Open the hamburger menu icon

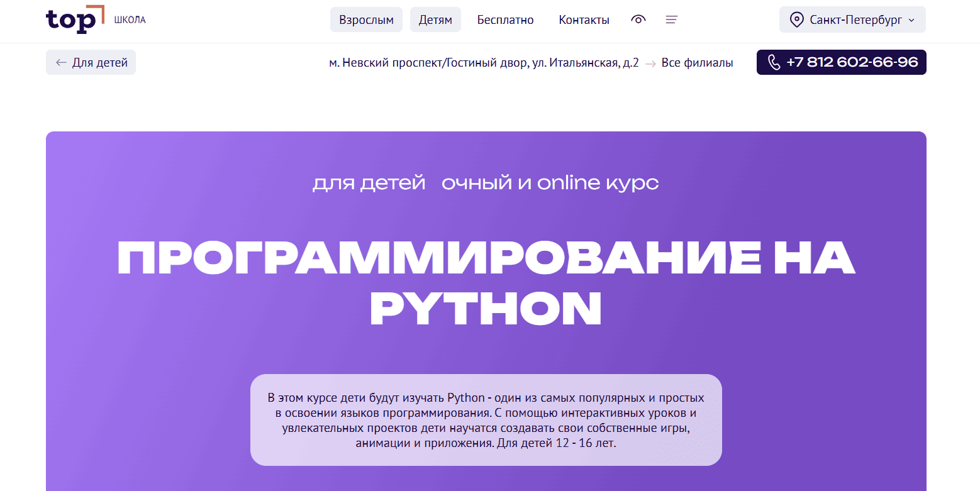tap(671, 19)
